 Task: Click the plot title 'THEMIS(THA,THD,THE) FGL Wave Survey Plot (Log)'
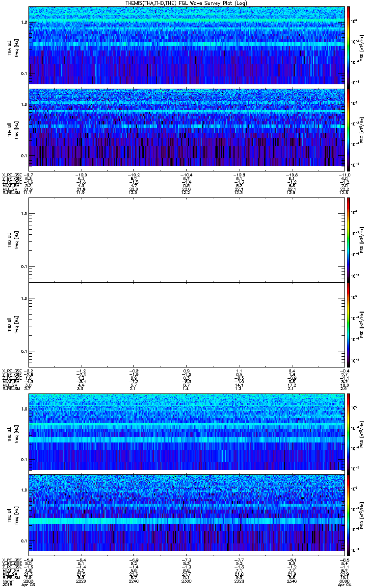[x=187, y=3]
